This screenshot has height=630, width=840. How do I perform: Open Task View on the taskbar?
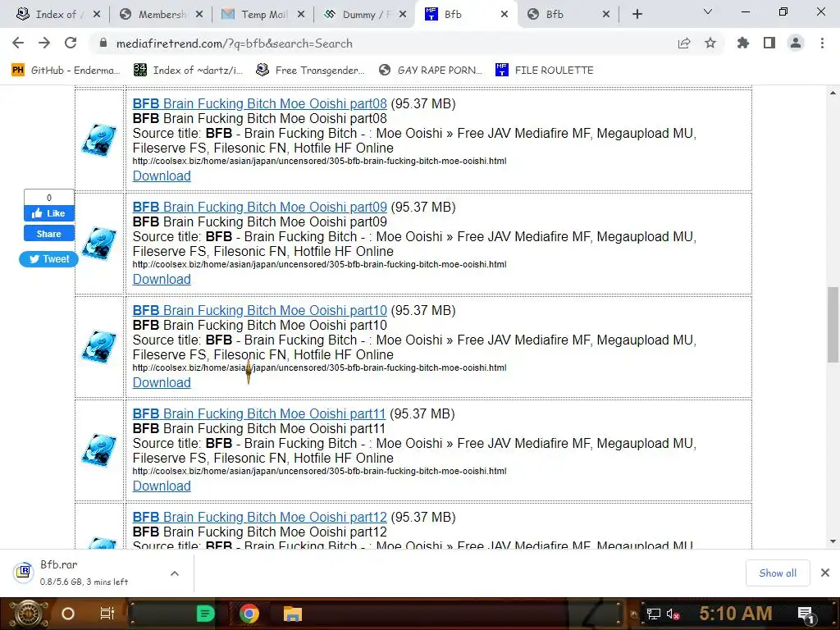click(107, 614)
